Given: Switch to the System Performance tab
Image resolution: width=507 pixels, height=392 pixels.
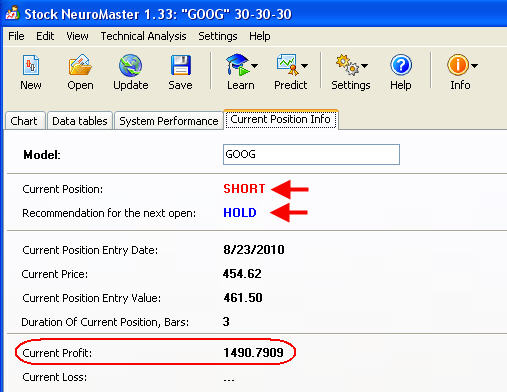Looking at the screenshot, I should pos(169,121).
